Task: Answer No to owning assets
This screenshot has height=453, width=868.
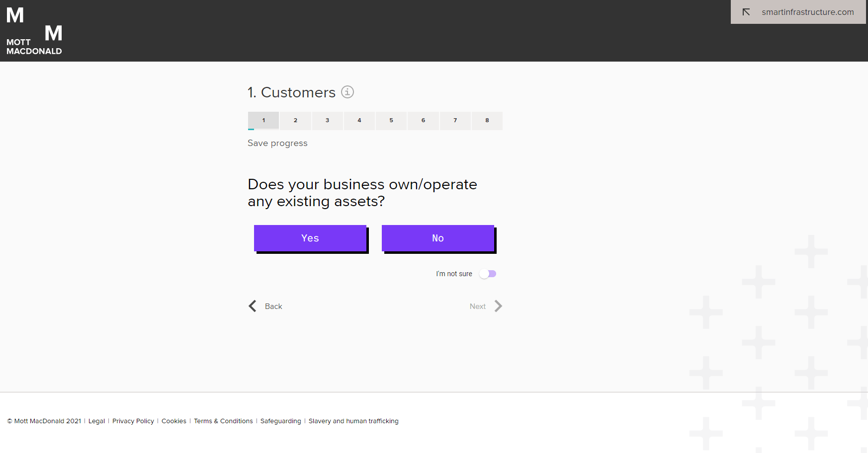Action: [x=438, y=238]
